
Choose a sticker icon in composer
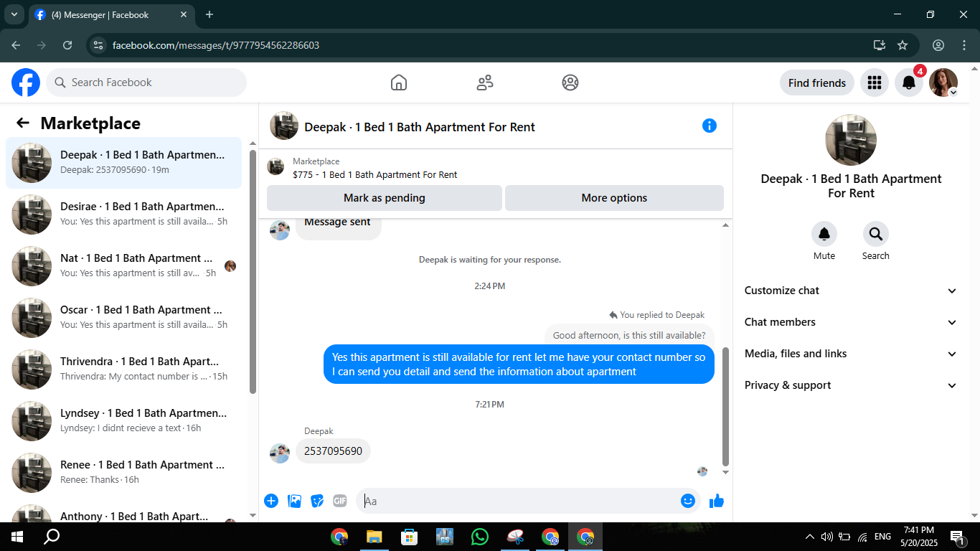[x=317, y=501]
